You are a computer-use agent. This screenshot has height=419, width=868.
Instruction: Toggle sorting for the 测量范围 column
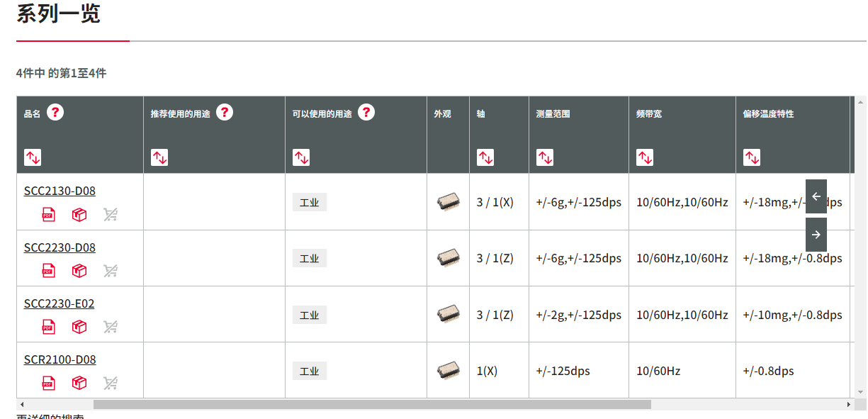tap(544, 157)
